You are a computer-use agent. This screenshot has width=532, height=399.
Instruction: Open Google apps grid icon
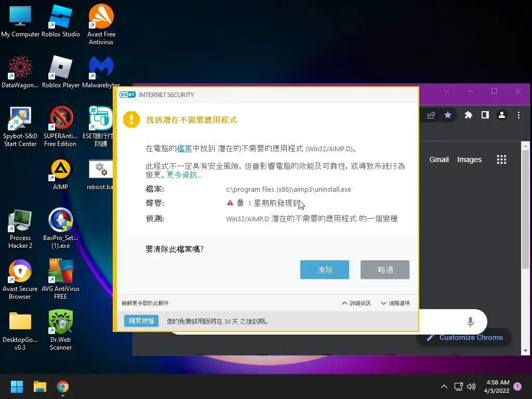coord(501,159)
